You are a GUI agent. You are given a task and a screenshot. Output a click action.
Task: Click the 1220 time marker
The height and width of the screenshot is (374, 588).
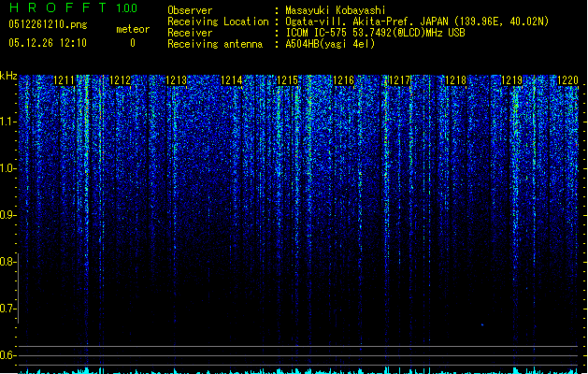coord(567,80)
